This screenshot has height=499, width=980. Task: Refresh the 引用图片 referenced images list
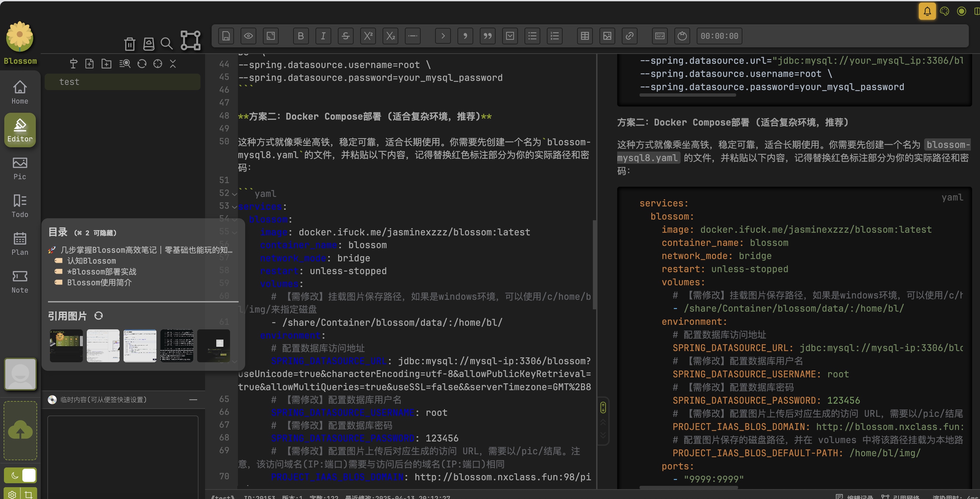pos(99,316)
